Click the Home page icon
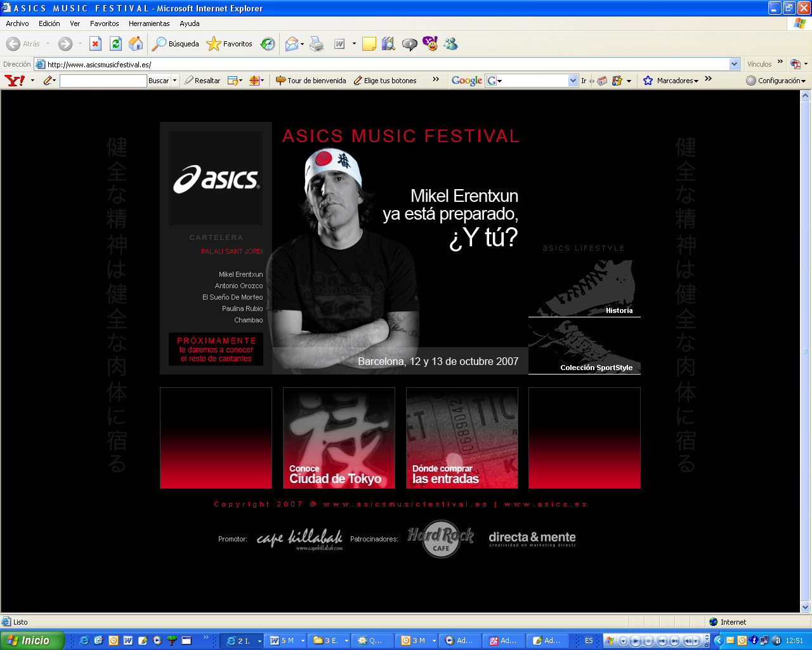812x650 pixels. click(x=136, y=44)
